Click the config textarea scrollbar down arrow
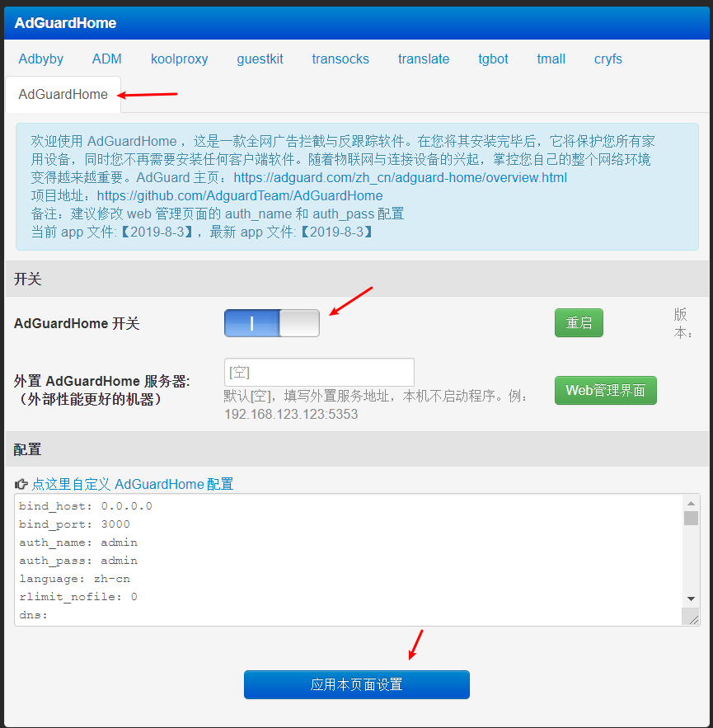 pos(691,598)
